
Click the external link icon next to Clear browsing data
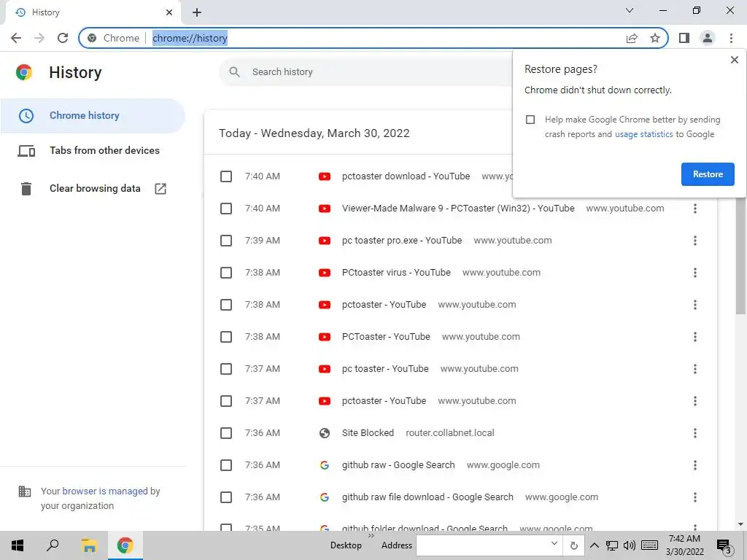coord(160,189)
